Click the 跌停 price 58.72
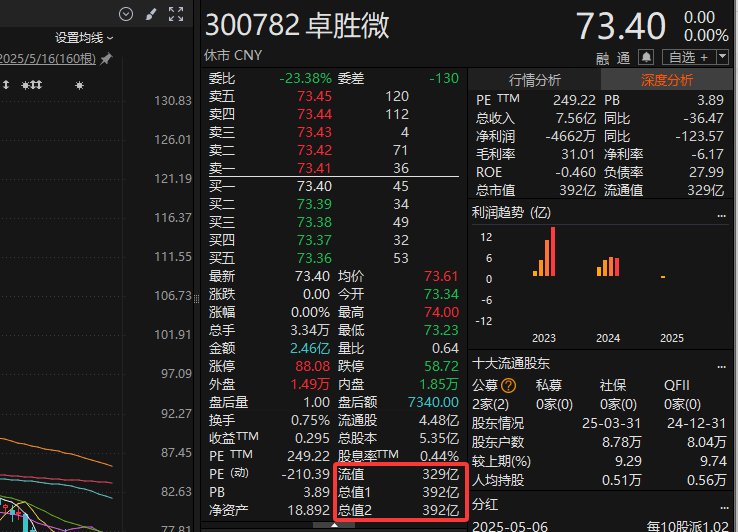The image size is (738, 532). [441, 366]
